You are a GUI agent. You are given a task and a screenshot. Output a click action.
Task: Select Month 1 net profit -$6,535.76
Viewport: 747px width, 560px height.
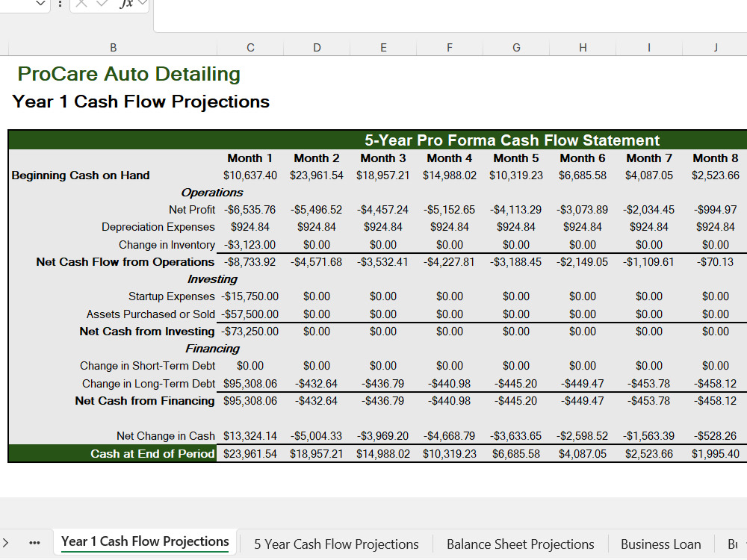(250, 210)
